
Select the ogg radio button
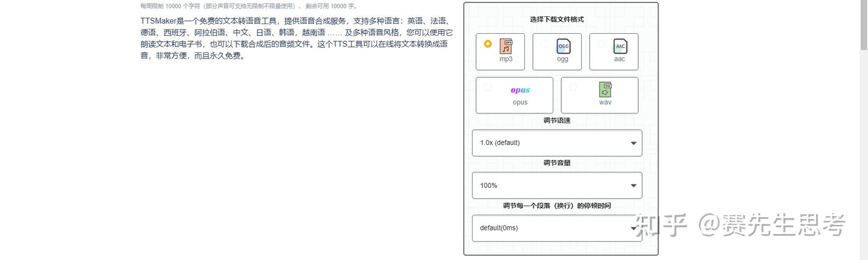click(x=545, y=44)
